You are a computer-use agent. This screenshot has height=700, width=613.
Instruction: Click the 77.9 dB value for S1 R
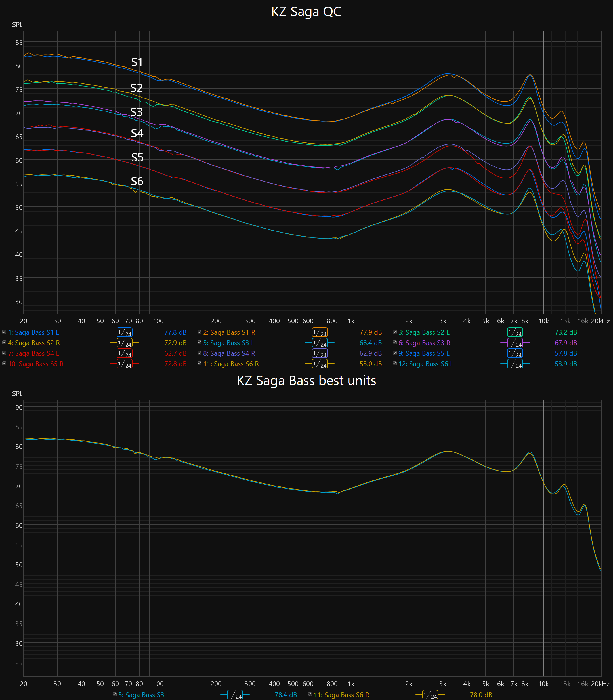coord(370,332)
